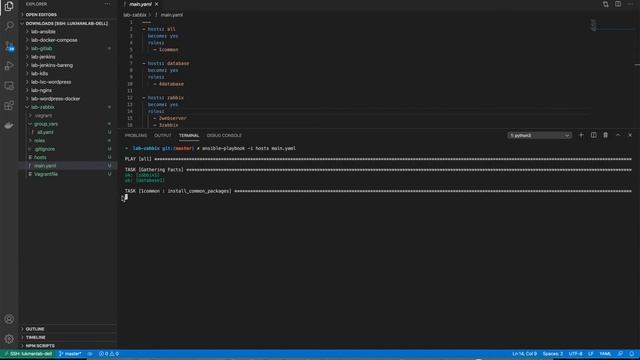Click SSH remote indicator in status bar
Image resolution: width=640 pixels, height=360 pixels.
coord(28,354)
